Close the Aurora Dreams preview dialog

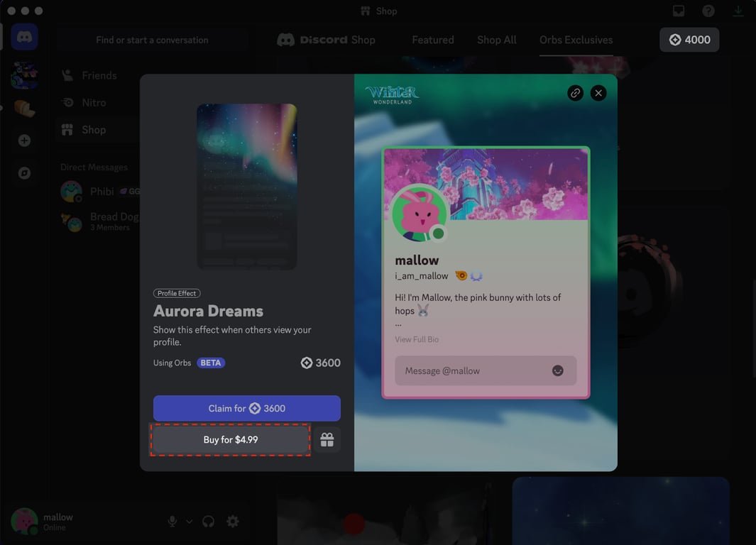pyautogui.click(x=598, y=93)
